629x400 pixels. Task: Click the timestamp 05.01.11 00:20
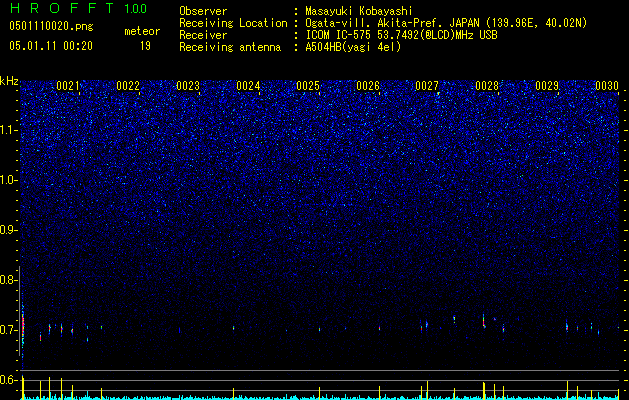51,46
